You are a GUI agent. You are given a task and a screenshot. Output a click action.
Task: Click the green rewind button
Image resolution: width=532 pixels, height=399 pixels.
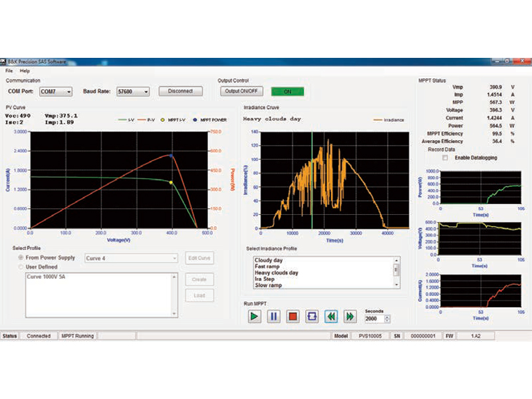(x=331, y=317)
